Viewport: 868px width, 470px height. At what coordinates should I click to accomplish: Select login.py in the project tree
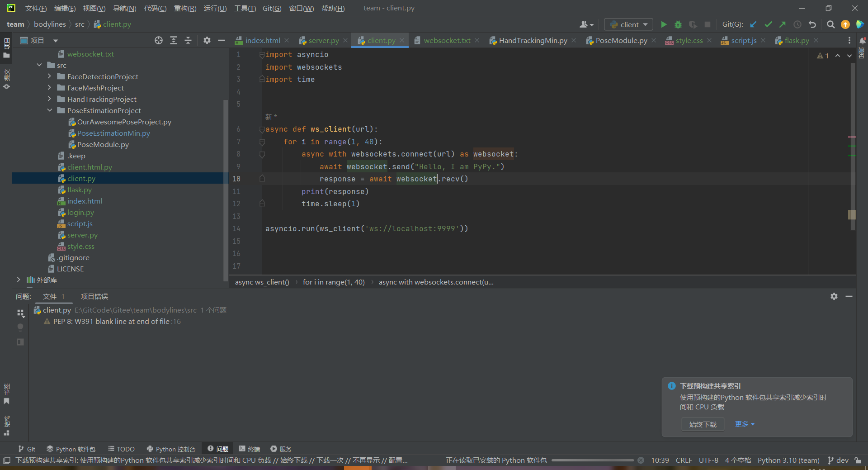pyautogui.click(x=80, y=212)
